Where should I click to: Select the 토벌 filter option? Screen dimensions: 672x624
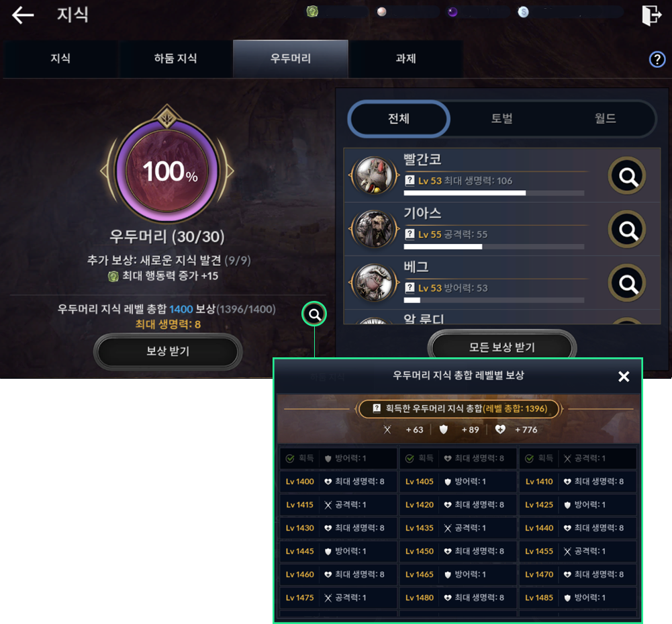[x=502, y=118]
